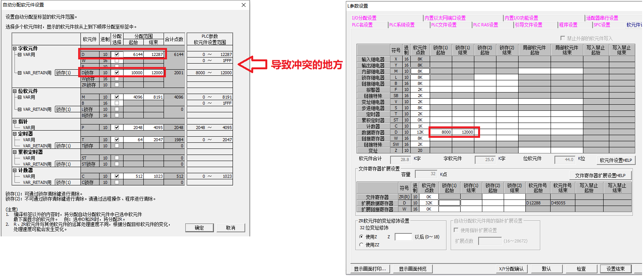Go to the SFC设置 tab

pos(602,25)
